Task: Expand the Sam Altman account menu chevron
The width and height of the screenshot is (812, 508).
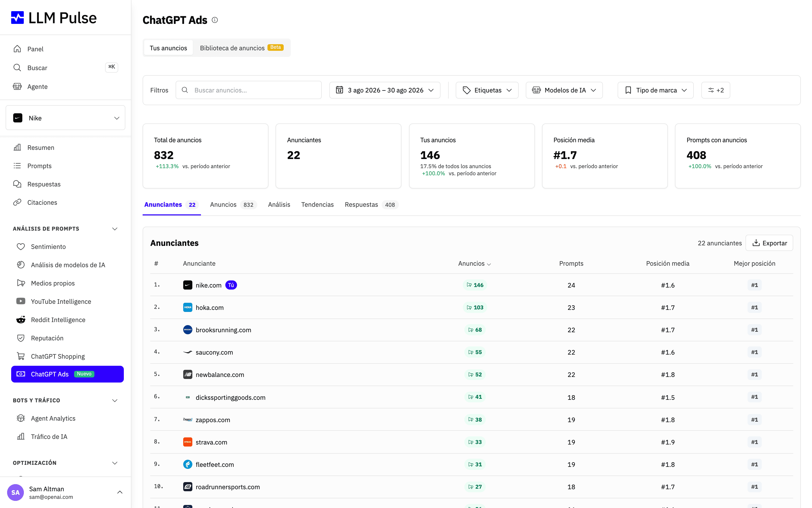Action: [120, 492]
